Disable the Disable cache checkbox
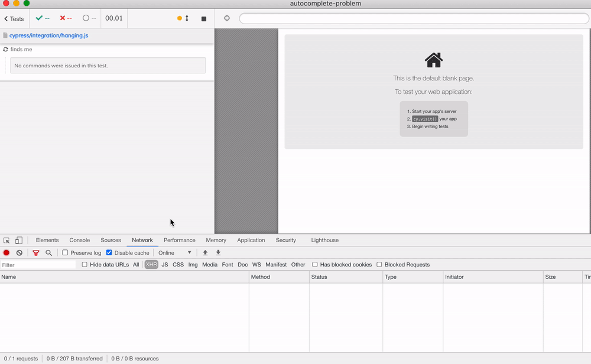 [109, 252]
